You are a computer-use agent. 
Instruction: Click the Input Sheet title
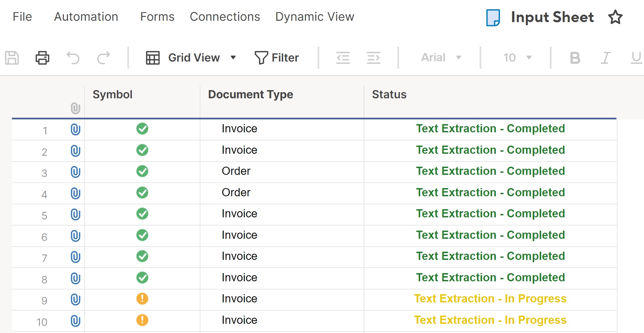552,17
